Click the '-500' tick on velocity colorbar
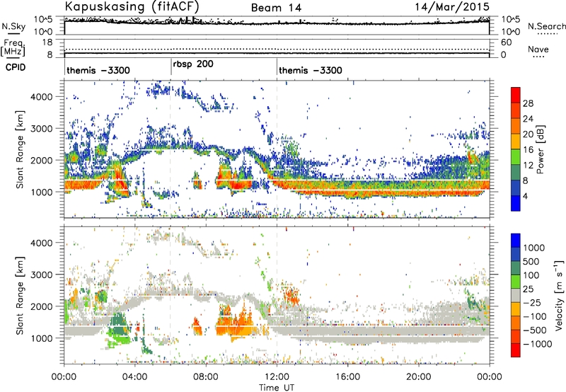The image size is (566, 392). (535, 330)
